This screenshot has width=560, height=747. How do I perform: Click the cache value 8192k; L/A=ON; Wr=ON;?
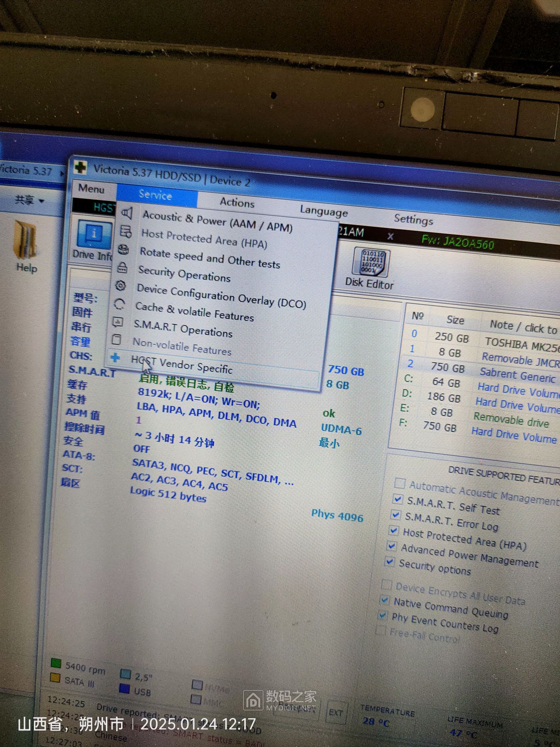(x=199, y=398)
